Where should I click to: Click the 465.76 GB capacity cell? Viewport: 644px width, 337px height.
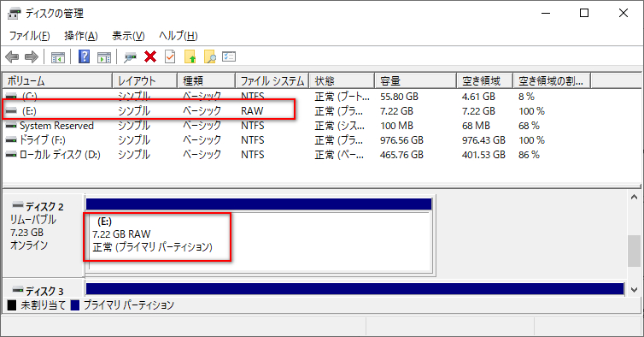point(401,155)
